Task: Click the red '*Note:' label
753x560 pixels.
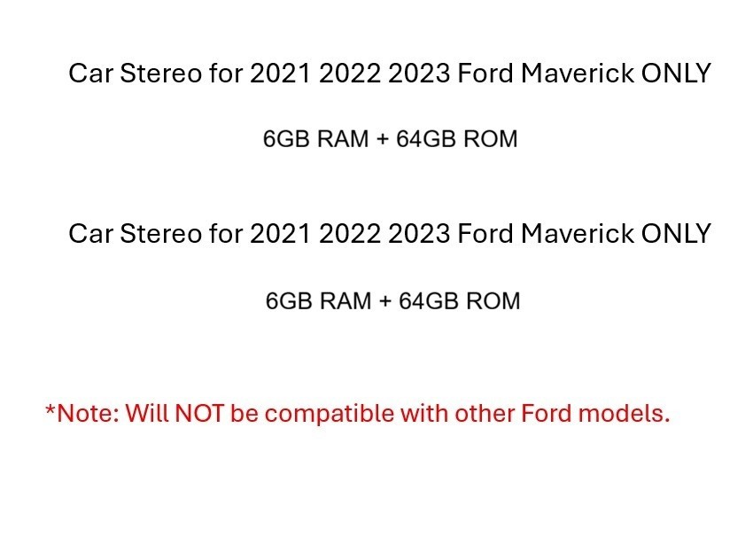Action: 82,414
